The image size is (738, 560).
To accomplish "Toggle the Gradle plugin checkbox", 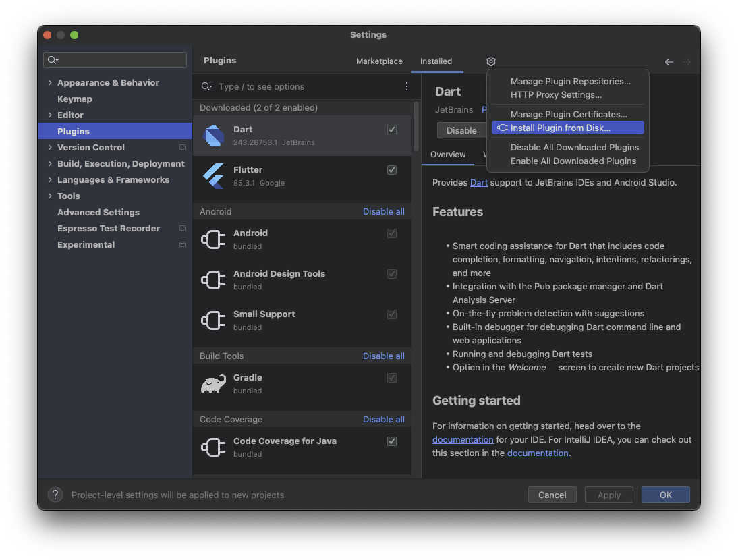I will pos(391,378).
